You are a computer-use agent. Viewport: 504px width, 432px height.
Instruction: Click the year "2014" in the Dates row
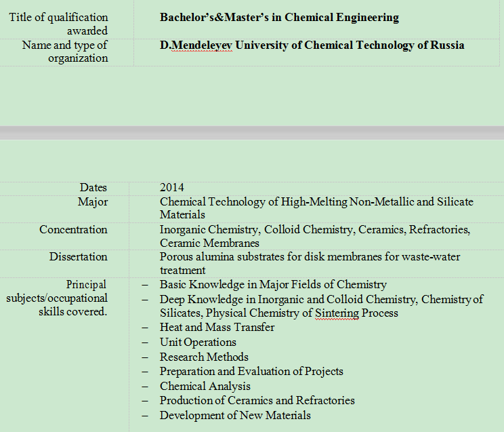(172, 187)
